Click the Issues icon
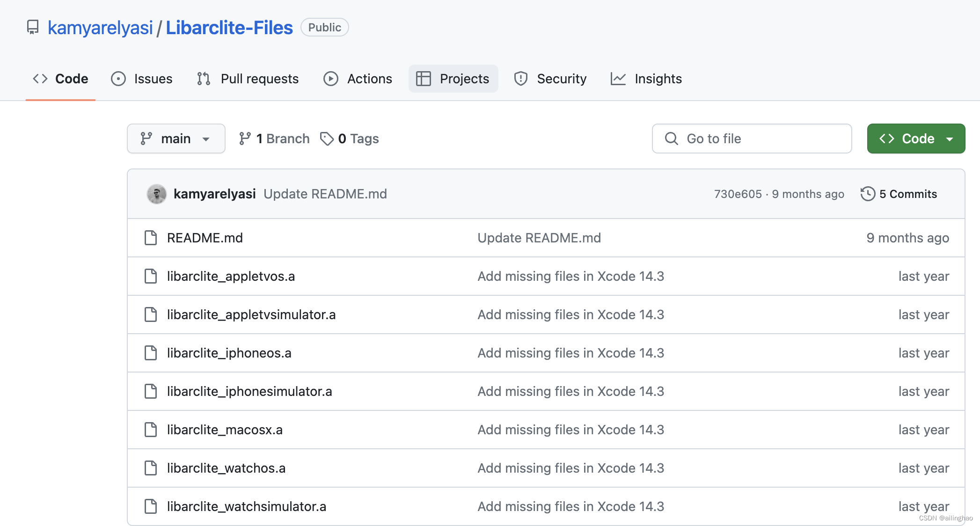Screen dimensions: 980x526 click(x=117, y=78)
